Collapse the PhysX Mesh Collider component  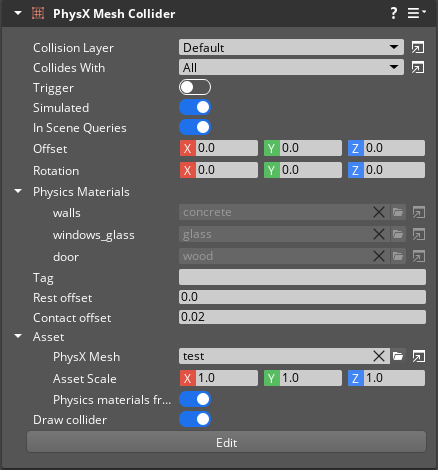point(18,13)
